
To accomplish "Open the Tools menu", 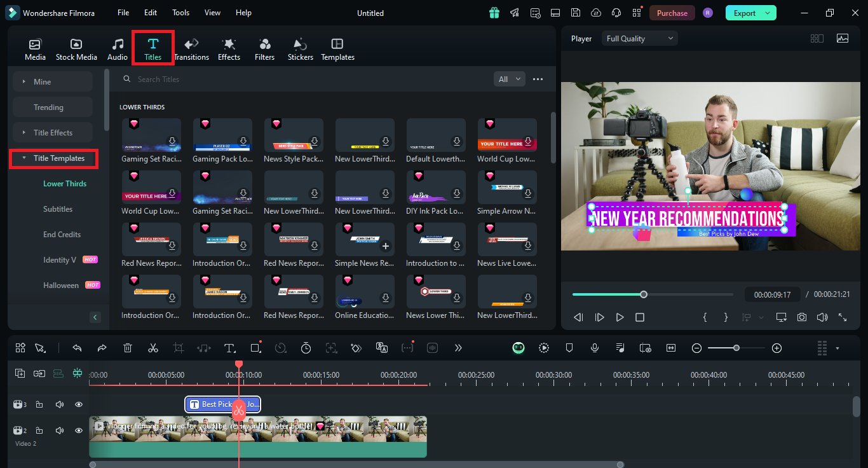I will 180,13.
